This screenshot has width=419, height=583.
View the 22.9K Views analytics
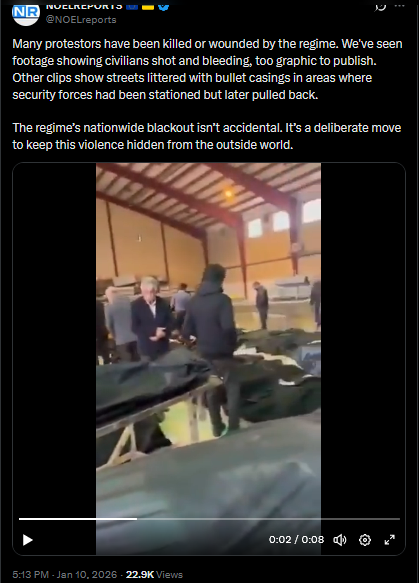(x=154, y=574)
